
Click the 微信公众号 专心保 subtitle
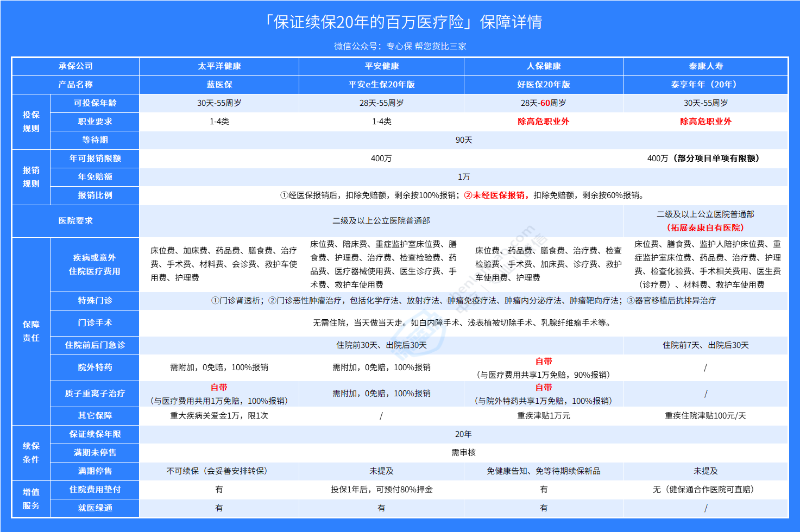coord(400,46)
